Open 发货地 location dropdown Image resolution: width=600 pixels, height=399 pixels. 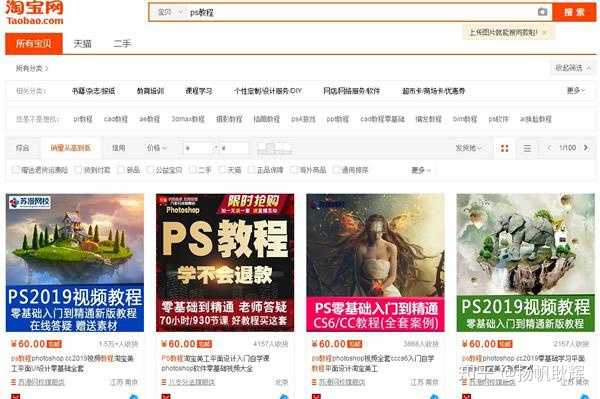click(468, 148)
